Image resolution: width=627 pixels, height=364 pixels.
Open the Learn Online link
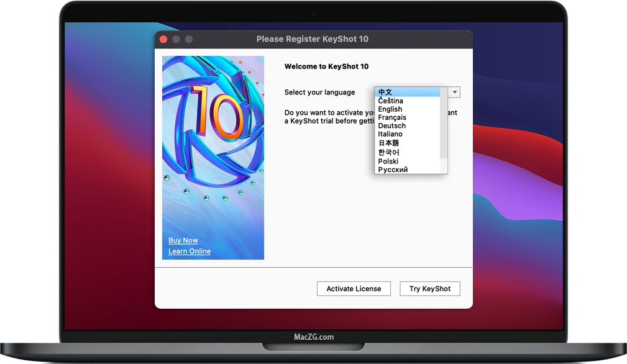[190, 251]
